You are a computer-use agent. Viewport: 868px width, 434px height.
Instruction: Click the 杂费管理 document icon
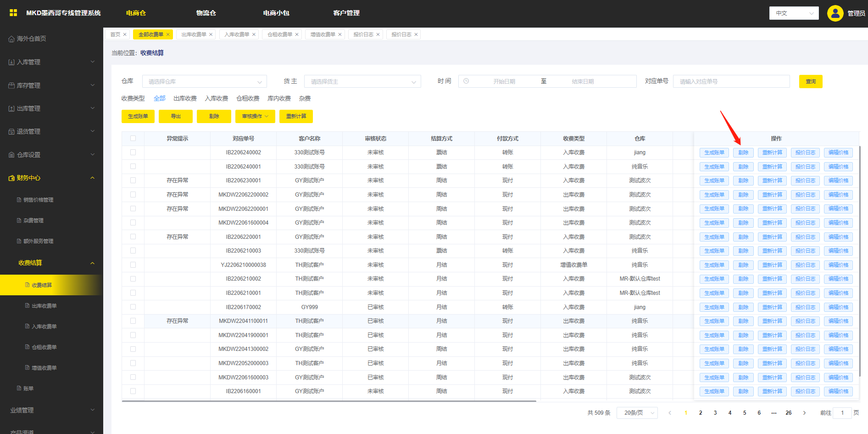(19, 220)
